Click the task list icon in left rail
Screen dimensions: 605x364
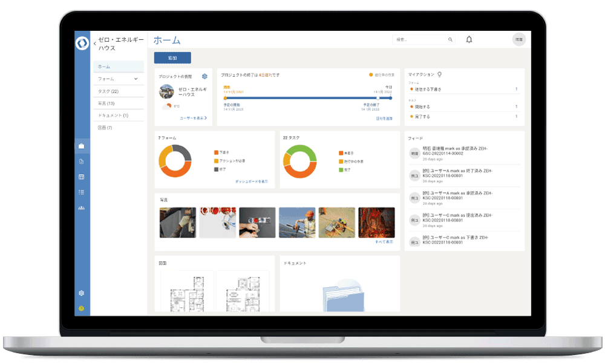click(x=82, y=192)
